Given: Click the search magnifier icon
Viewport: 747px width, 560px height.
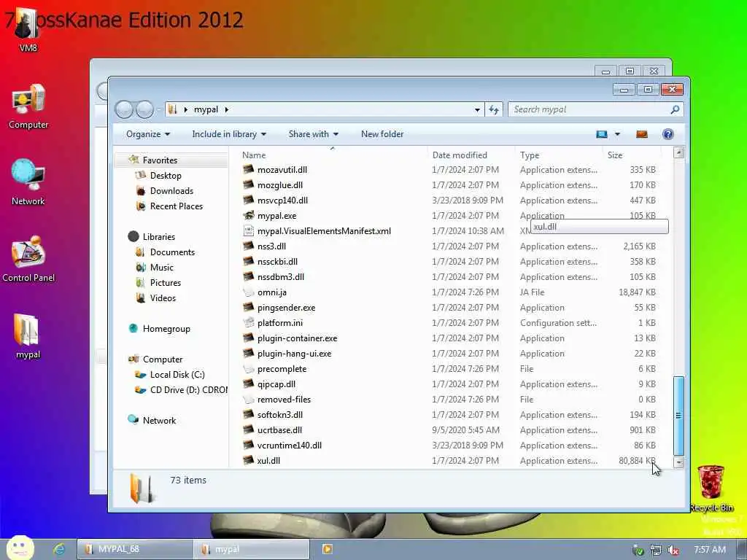Looking at the screenshot, I should tap(675, 109).
